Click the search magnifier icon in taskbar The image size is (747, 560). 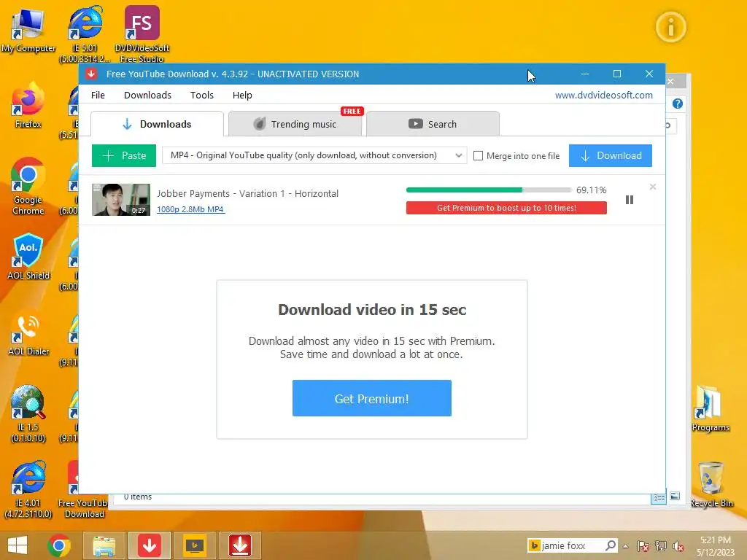pyautogui.click(x=611, y=545)
